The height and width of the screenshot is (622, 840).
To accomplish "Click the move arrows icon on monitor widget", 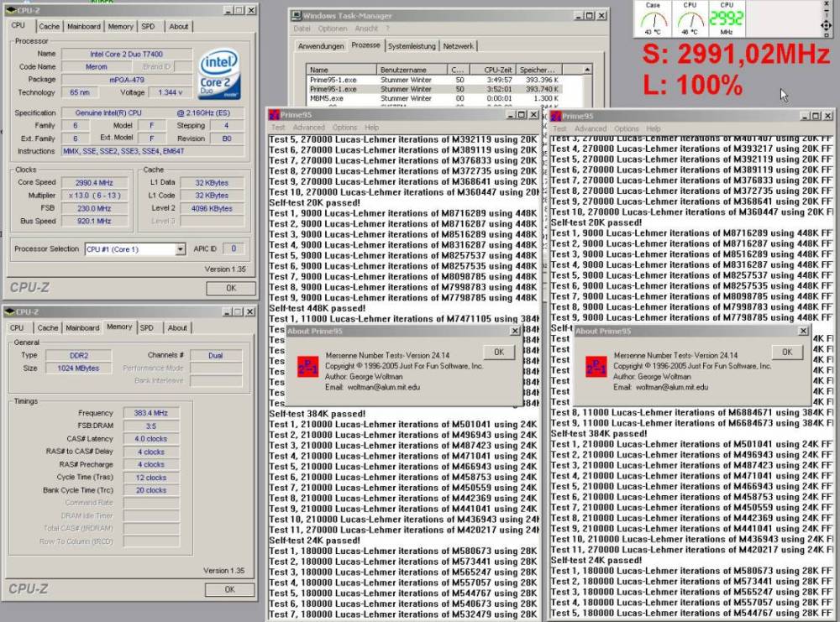I will pos(826,25).
